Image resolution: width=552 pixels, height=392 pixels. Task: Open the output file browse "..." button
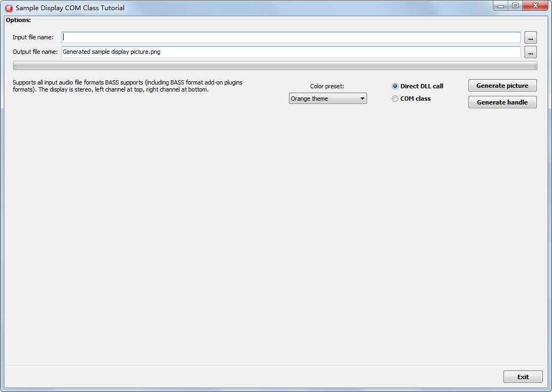(530, 52)
